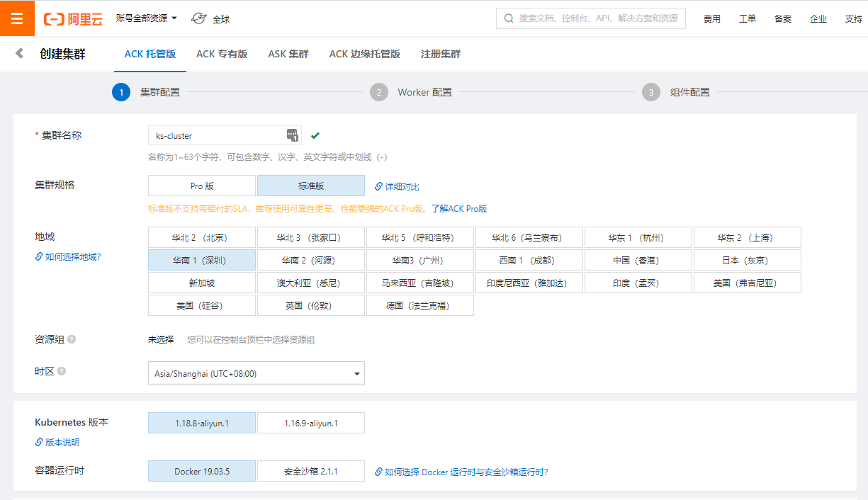Select 标准版 cluster spec
The width and height of the screenshot is (868, 500).
click(311, 186)
